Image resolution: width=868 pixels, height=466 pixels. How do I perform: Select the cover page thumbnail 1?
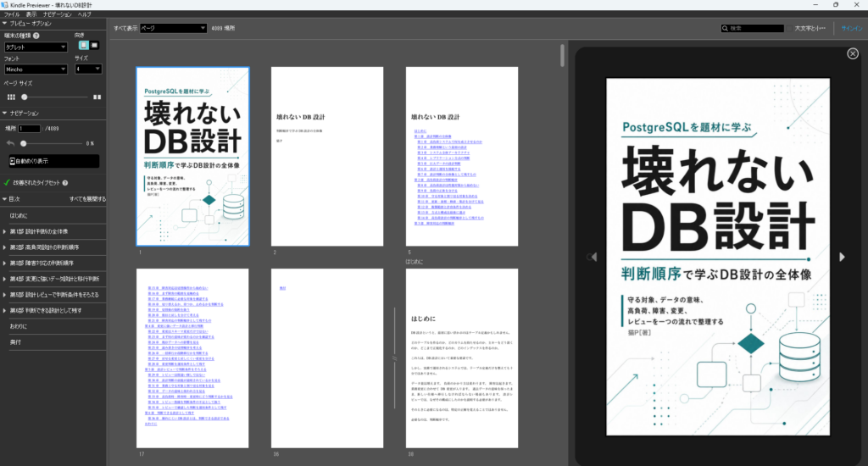coord(192,157)
